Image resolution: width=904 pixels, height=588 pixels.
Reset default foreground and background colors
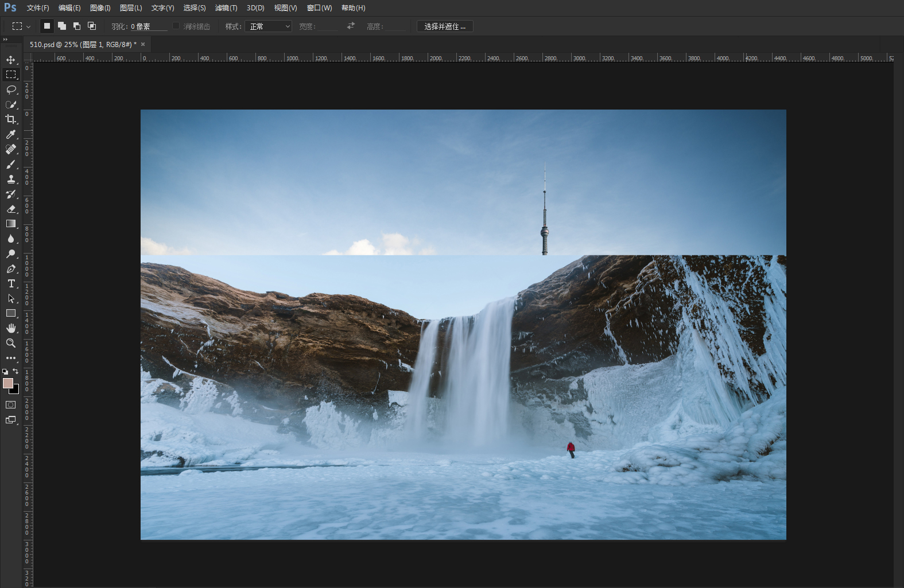point(5,372)
